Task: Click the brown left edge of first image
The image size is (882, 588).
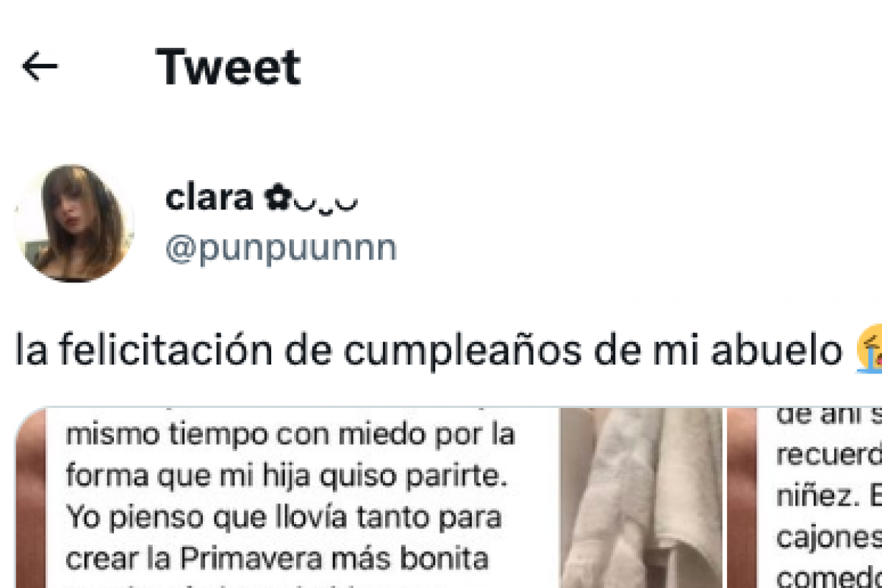Action: (x=31, y=498)
